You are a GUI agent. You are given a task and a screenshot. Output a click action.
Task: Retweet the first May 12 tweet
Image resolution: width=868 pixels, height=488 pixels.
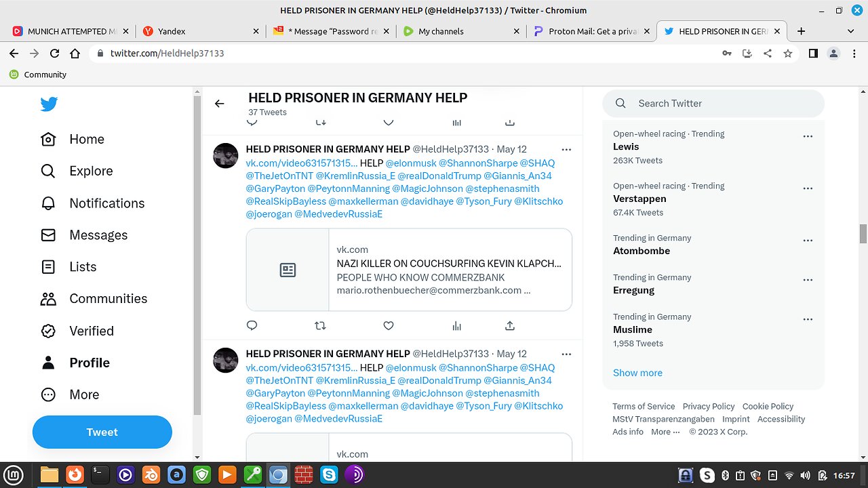pos(320,325)
